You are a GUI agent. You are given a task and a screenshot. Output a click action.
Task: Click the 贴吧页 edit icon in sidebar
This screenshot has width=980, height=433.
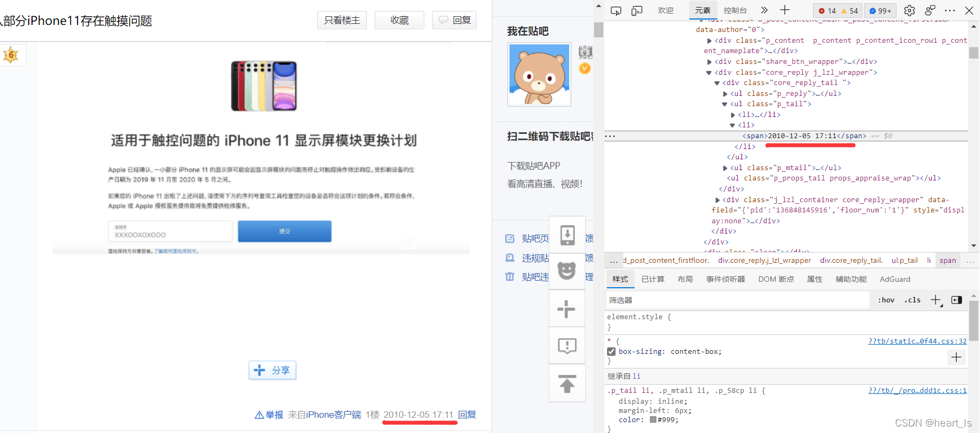pos(510,238)
